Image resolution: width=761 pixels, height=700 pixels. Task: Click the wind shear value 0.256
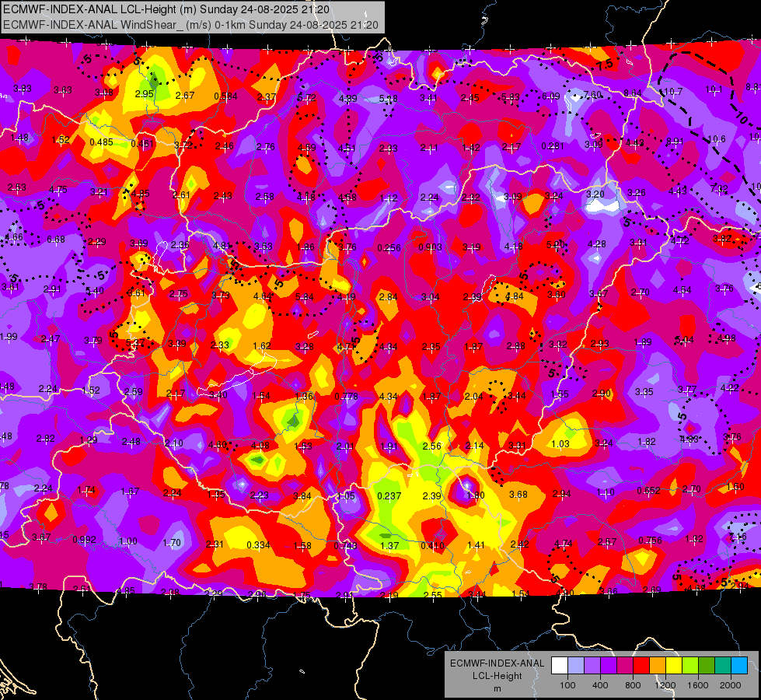[389, 248]
